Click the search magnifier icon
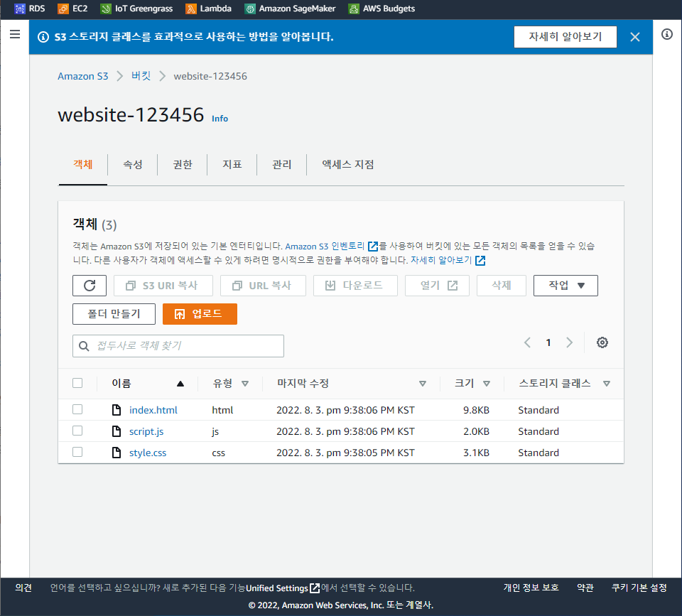Viewport: 682px width, 616px height. [84, 346]
